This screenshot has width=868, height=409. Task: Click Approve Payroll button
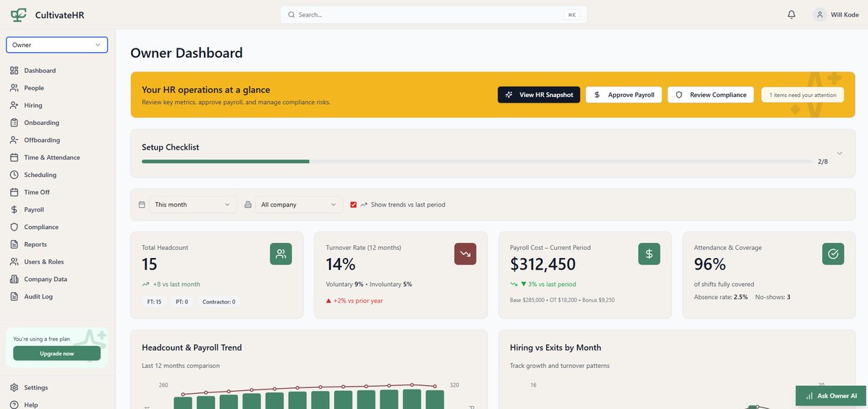pyautogui.click(x=624, y=95)
